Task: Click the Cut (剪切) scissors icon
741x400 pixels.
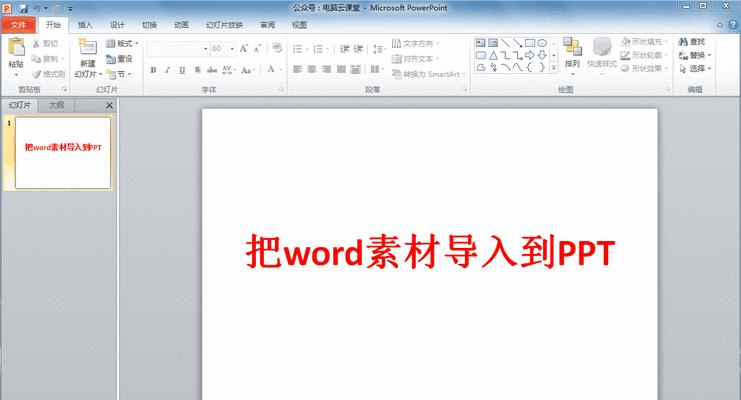Action: click(x=36, y=43)
